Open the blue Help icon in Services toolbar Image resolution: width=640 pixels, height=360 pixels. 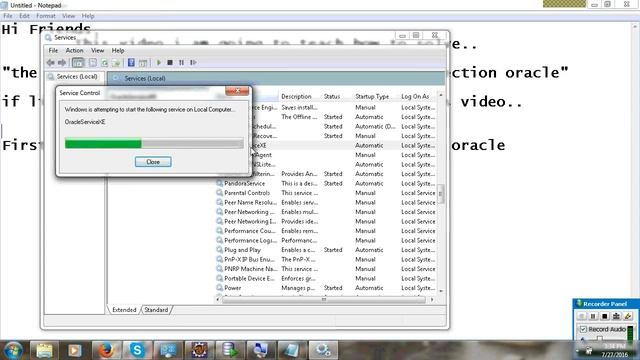[x=131, y=62]
